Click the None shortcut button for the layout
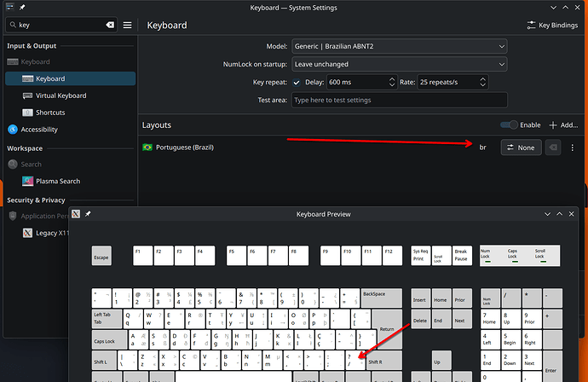This screenshot has height=382, width=588. [x=520, y=148]
